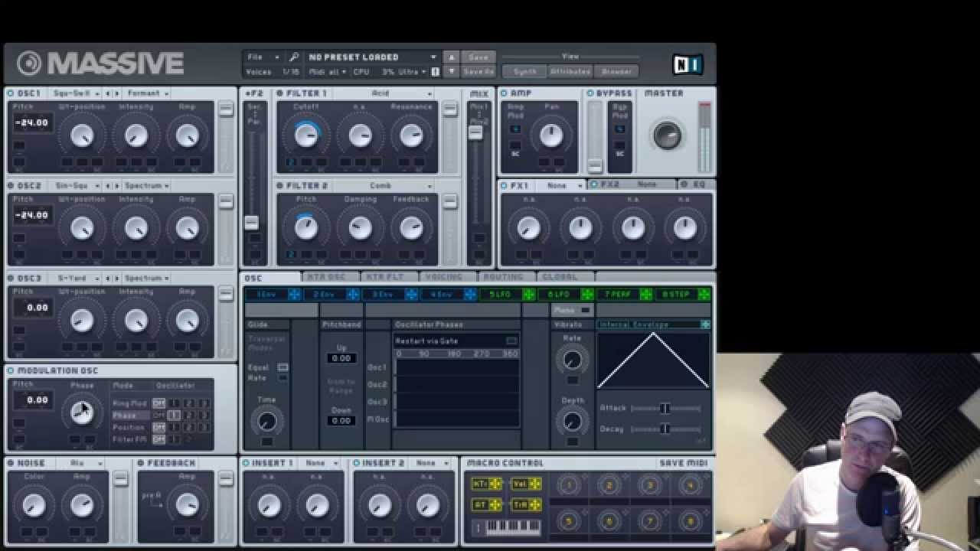
Task: Click the 4 Env modulation cross handle
Action: coord(470,295)
